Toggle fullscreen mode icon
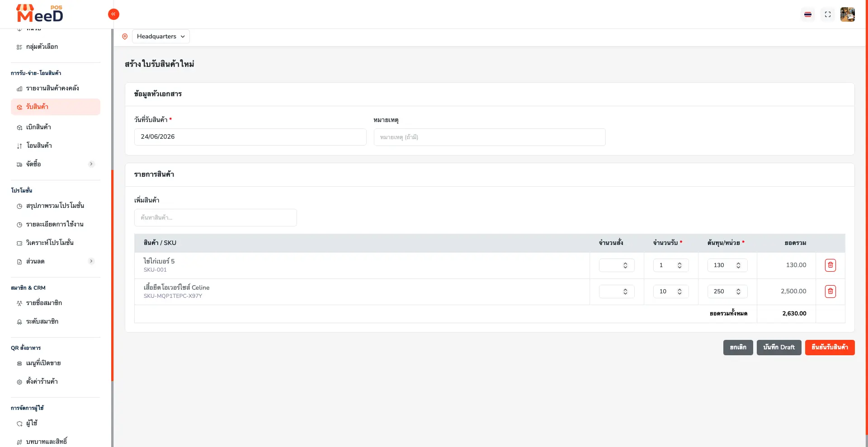This screenshot has height=447, width=868. [828, 14]
